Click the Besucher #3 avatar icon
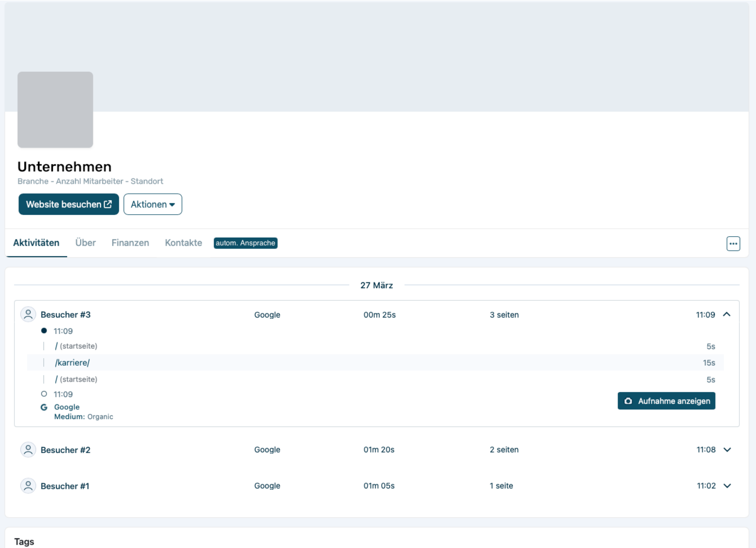This screenshot has height=548, width=756. (x=28, y=314)
